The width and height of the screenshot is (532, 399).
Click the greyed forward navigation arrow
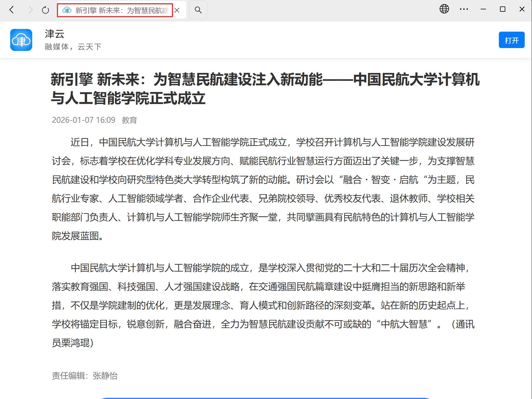coord(30,10)
